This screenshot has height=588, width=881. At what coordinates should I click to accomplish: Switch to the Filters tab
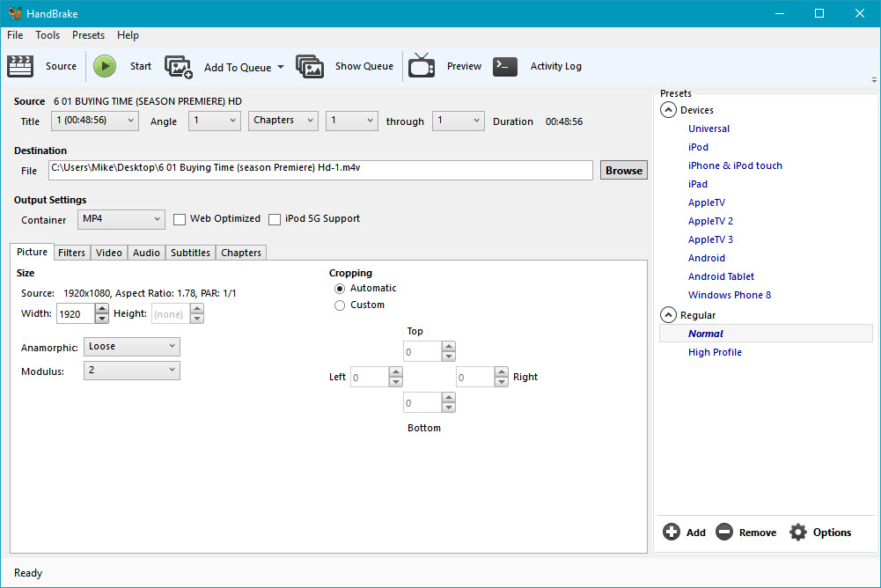click(71, 253)
